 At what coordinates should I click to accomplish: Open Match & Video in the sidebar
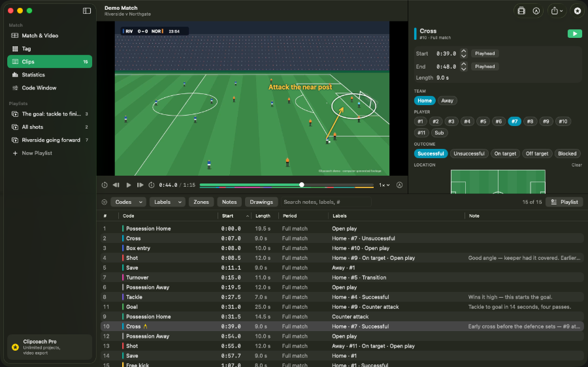point(50,36)
